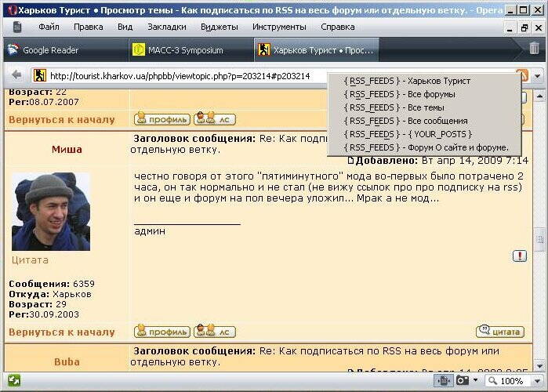
Task: Open the dropdown arrow next to camera icon
Action: [x=476, y=381]
